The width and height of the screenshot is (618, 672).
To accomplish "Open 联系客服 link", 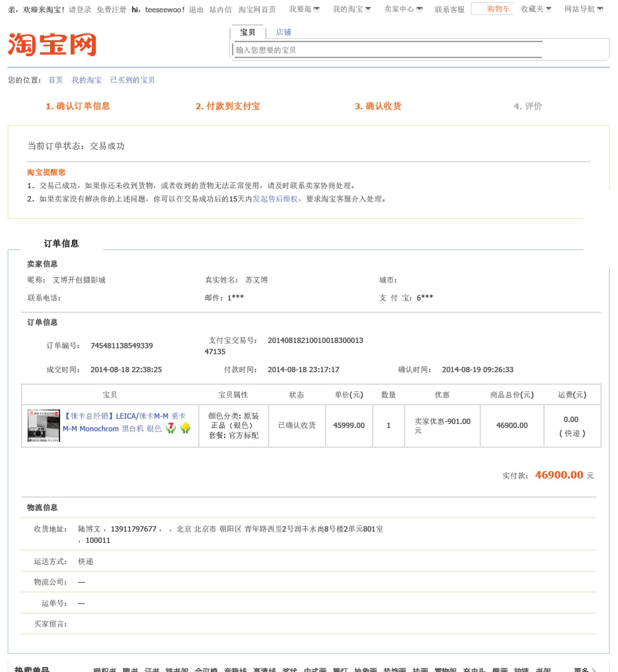I will [449, 10].
